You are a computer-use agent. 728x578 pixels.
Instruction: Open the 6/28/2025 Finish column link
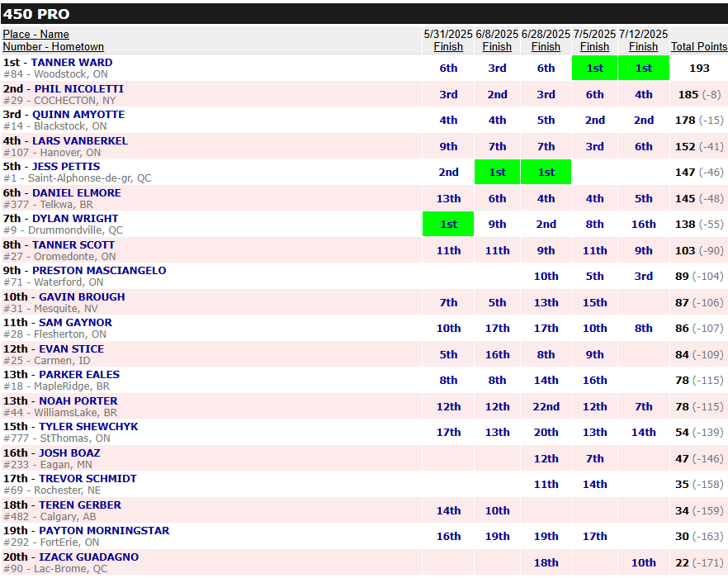coord(546,47)
